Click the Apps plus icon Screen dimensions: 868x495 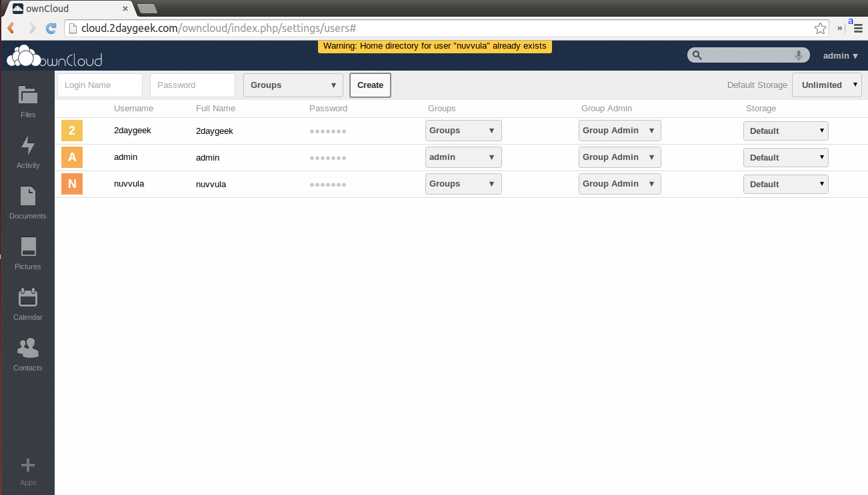27,465
